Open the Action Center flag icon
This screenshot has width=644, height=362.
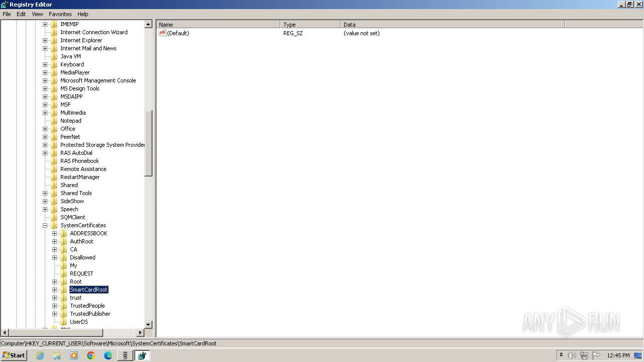596,355
